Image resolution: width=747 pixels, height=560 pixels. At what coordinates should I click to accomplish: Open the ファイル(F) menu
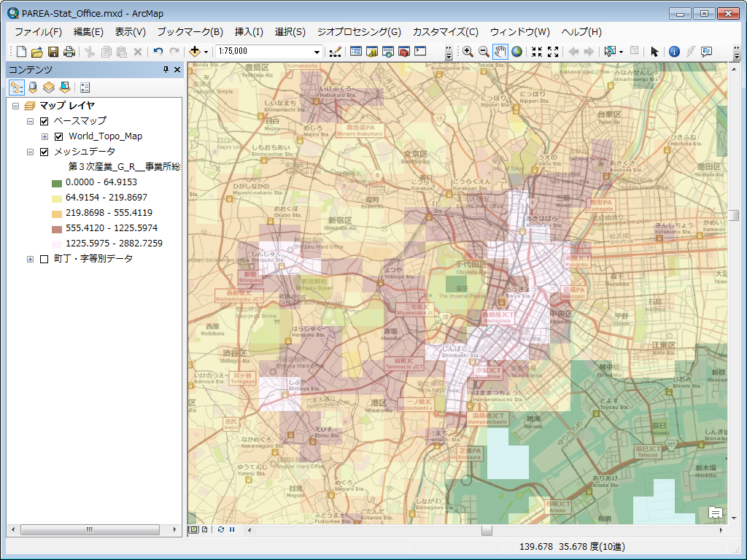pos(38,32)
